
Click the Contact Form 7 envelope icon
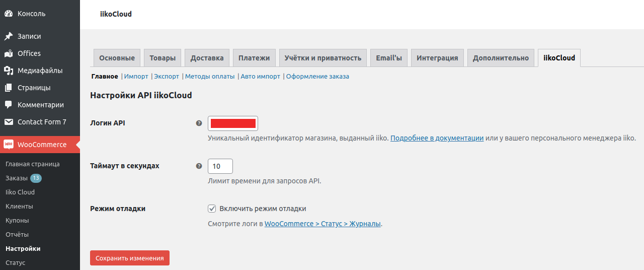click(x=9, y=122)
